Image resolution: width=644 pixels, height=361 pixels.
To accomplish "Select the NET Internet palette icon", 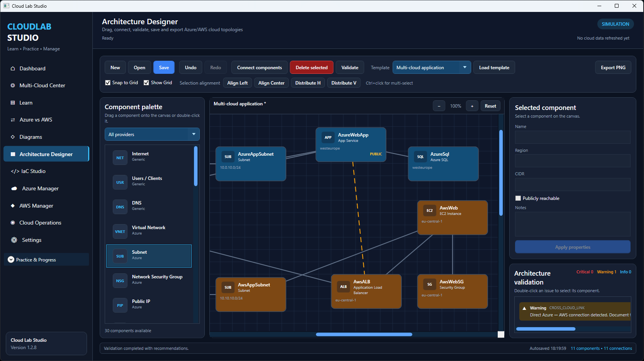I will coord(120,158).
